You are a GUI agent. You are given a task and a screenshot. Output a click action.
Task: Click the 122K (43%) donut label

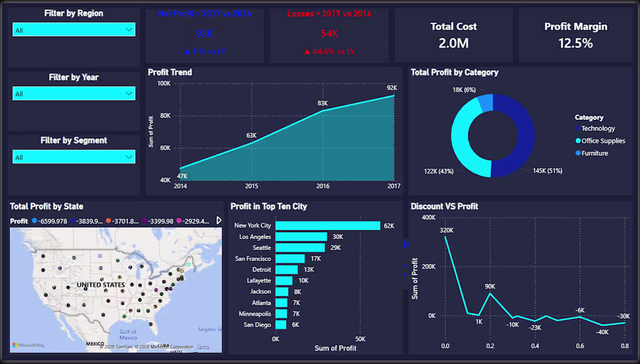(439, 171)
